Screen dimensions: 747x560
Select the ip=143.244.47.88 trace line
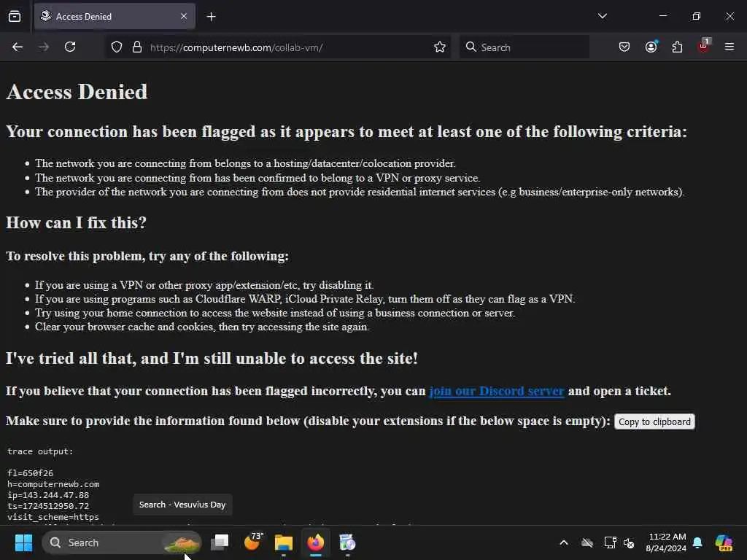[x=48, y=495]
